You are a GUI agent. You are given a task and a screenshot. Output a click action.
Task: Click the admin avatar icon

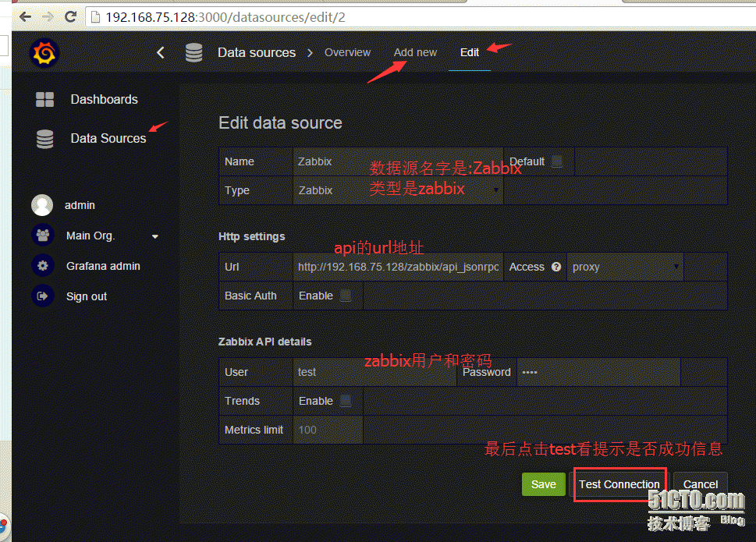(x=42, y=205)
